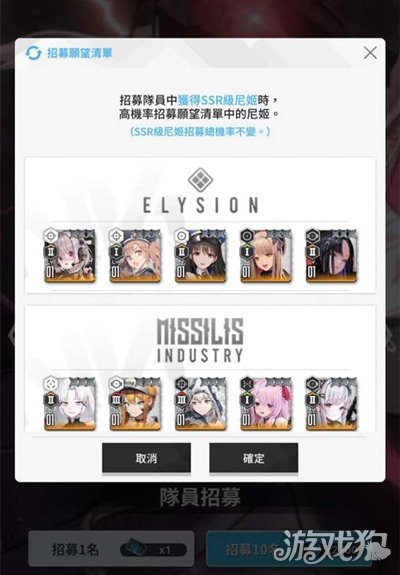Choose white-haired fifth Missilis character card

[331, 403]
